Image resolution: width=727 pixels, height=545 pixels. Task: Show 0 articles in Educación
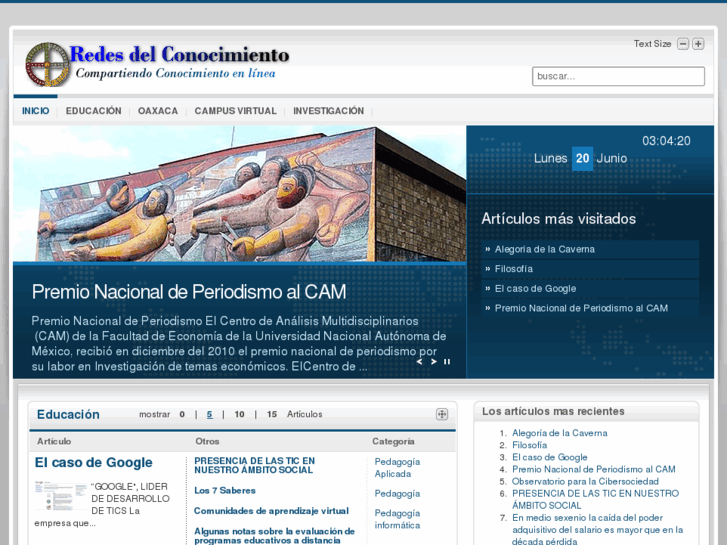coord(182,414)
